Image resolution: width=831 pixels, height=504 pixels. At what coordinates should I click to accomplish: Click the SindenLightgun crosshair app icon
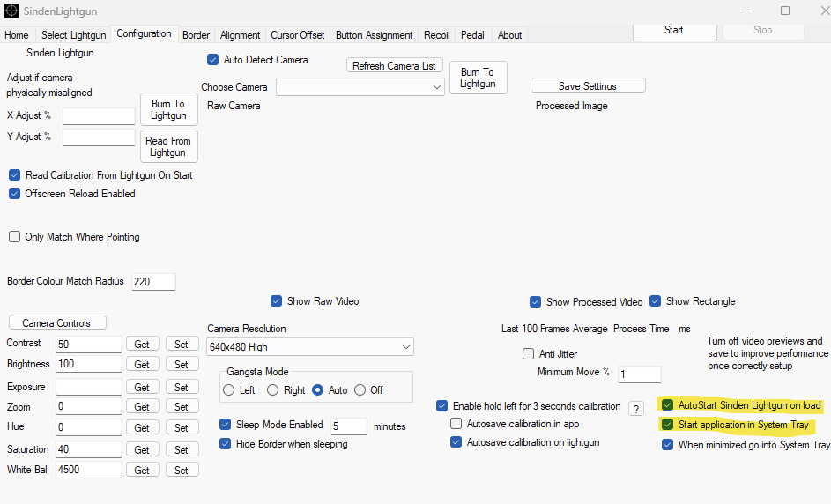[11, 11]
